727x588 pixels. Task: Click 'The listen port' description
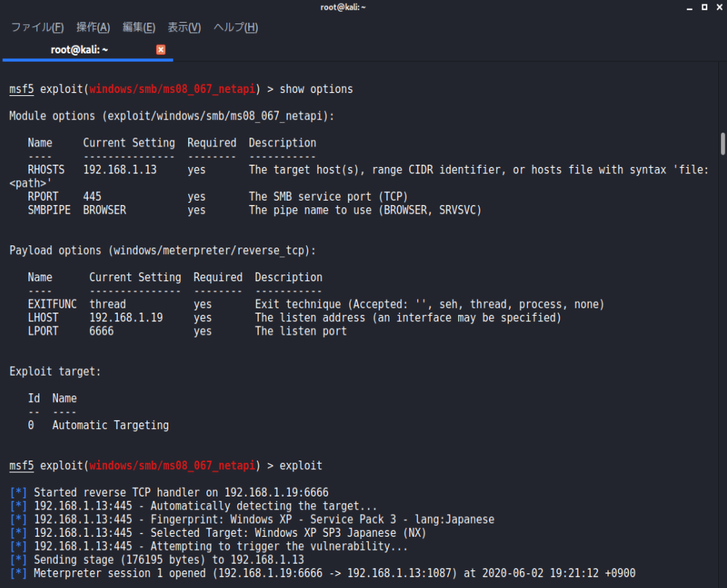301,331
